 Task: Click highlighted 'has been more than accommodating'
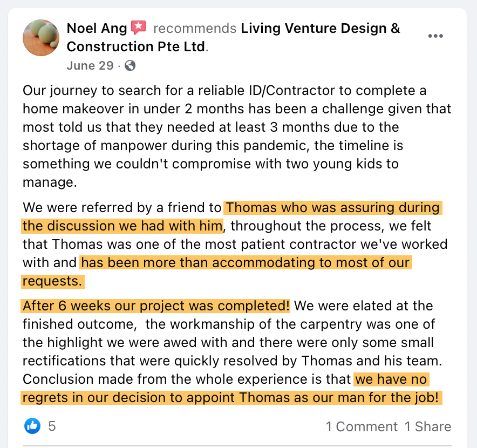[246, 263]
